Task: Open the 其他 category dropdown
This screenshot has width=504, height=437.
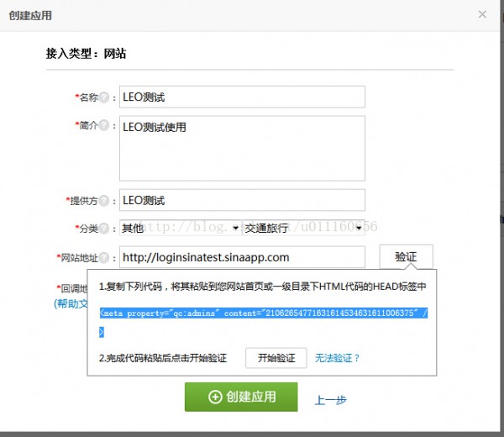Action: click(181, 228)
